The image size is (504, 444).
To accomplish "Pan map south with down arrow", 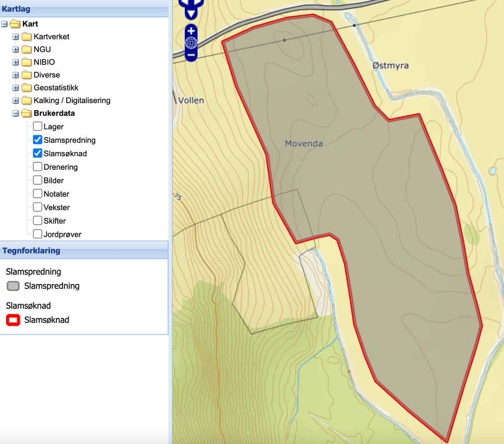I will tap(191, 14).
